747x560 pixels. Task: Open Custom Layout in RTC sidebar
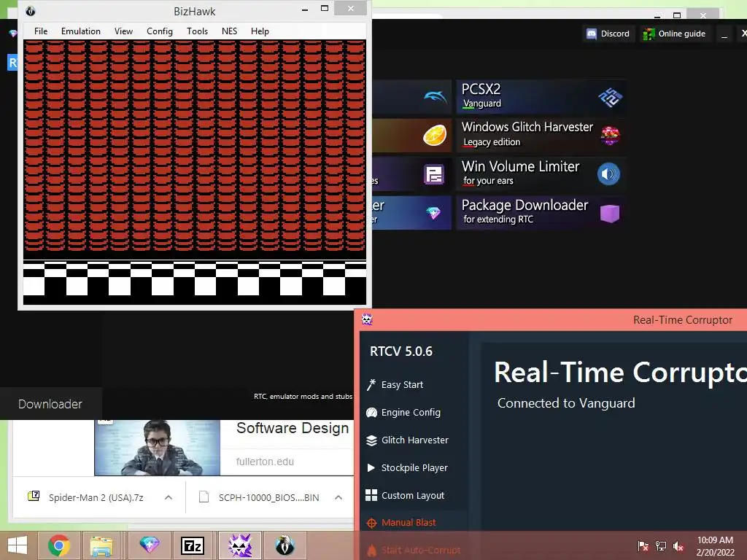point(412,495)
